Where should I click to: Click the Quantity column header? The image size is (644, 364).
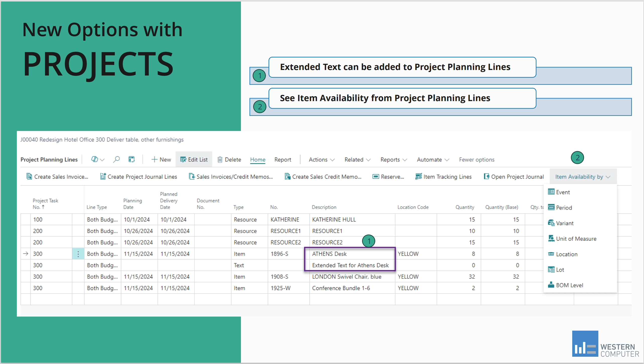(465, 207)
